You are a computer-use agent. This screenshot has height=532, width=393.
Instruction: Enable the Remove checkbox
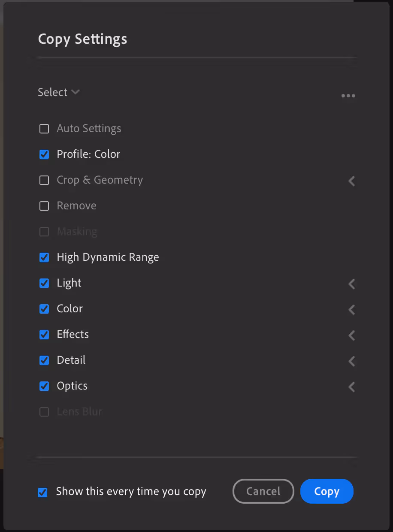44,206
